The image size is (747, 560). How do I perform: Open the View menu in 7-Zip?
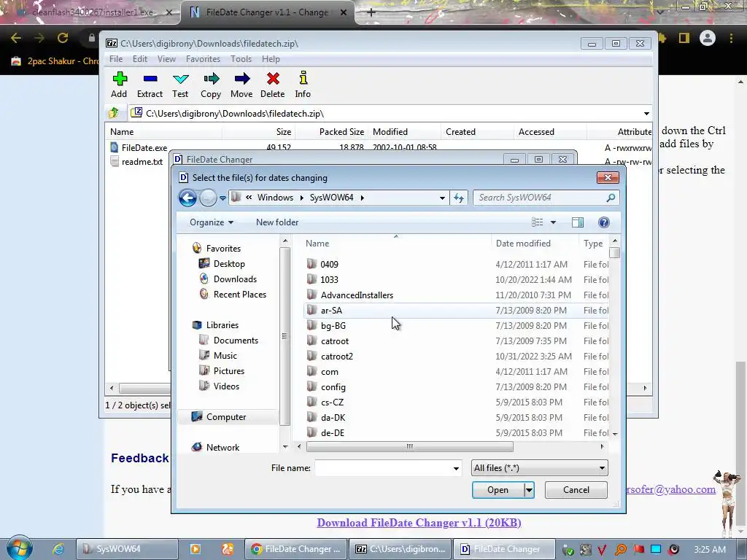(x=166, y=59)
